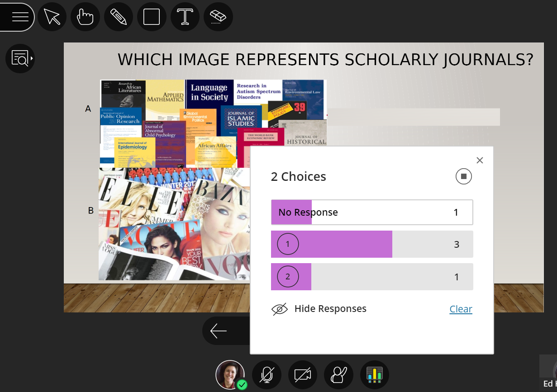Select the Eraser clear tool
The width and height of the screenshot is (557, 392).
click(218, 17)
